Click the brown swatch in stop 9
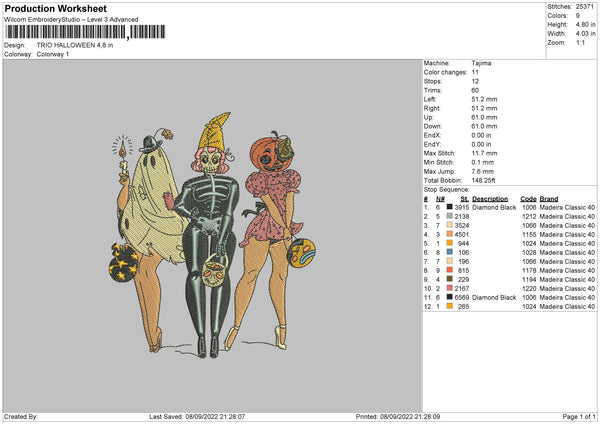 (448, 279)
